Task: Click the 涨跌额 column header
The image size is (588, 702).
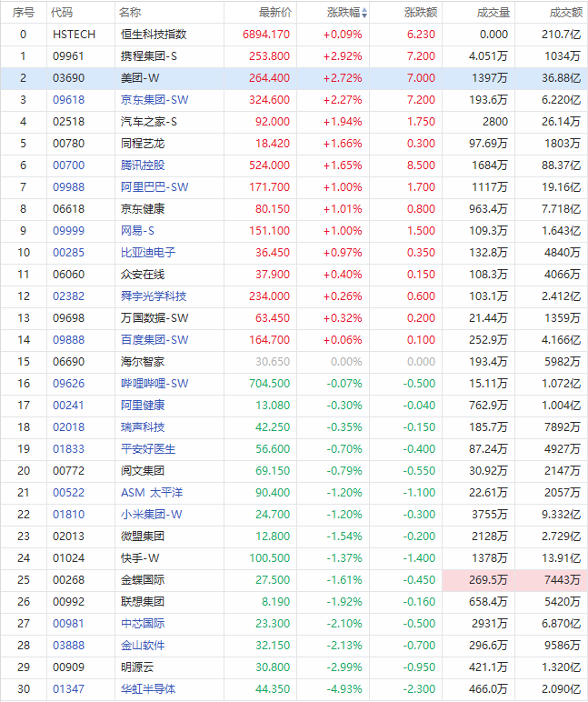Action: [x=421, y=13]
